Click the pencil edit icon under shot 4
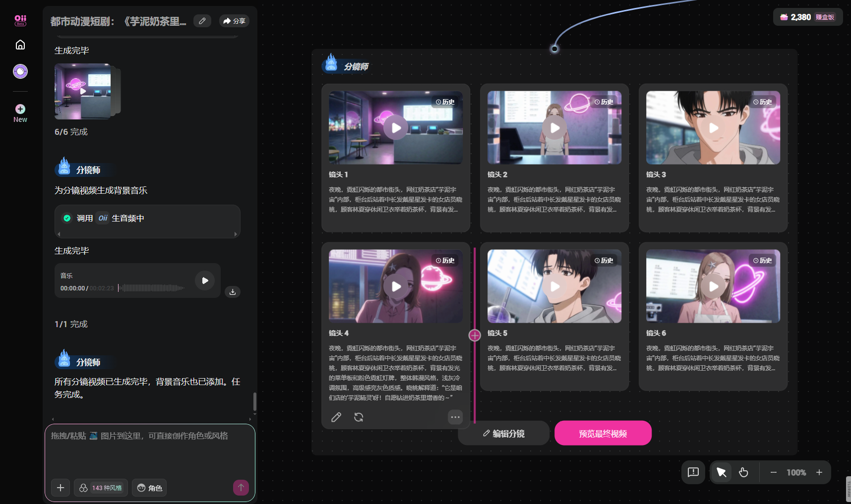This screenshot has height=504, width=851. pos(336,417)
